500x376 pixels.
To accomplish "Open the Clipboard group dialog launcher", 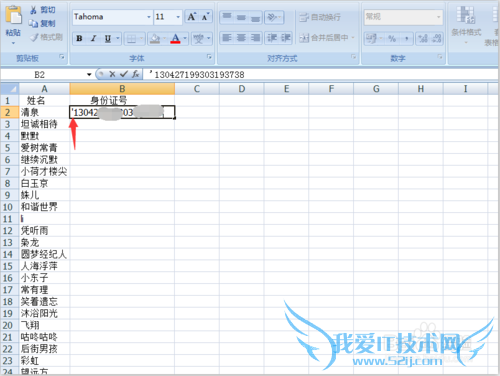I will coord(62,57).
